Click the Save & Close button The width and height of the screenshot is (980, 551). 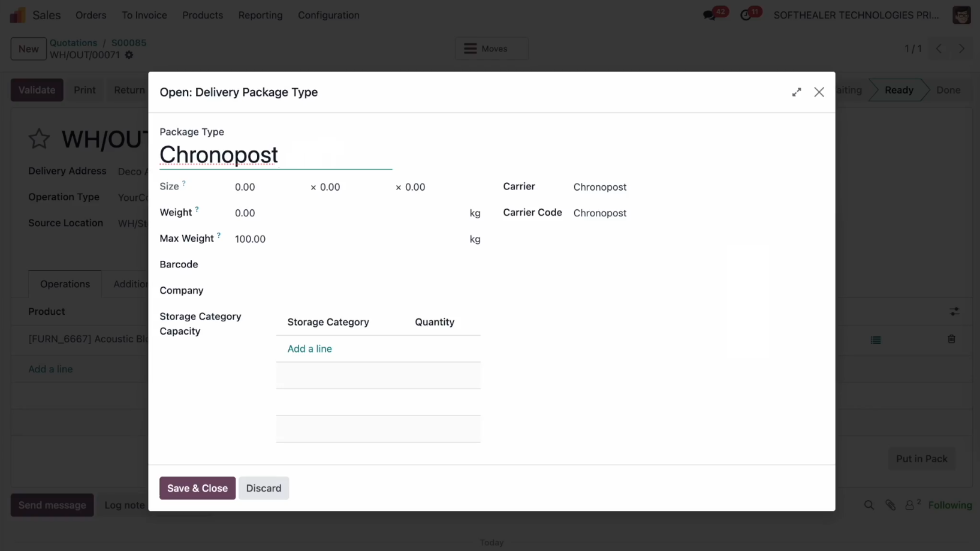click(x=197, y=488)
